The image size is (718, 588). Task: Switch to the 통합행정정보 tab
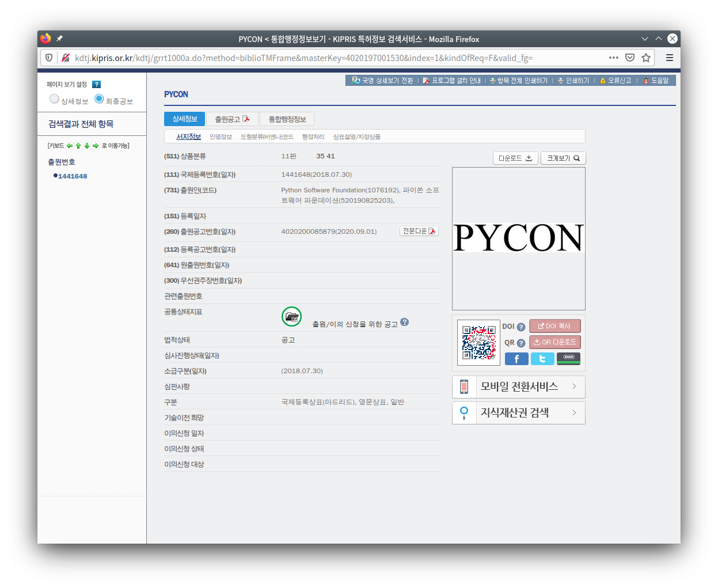pyautogui.click(x=287, y=119)
